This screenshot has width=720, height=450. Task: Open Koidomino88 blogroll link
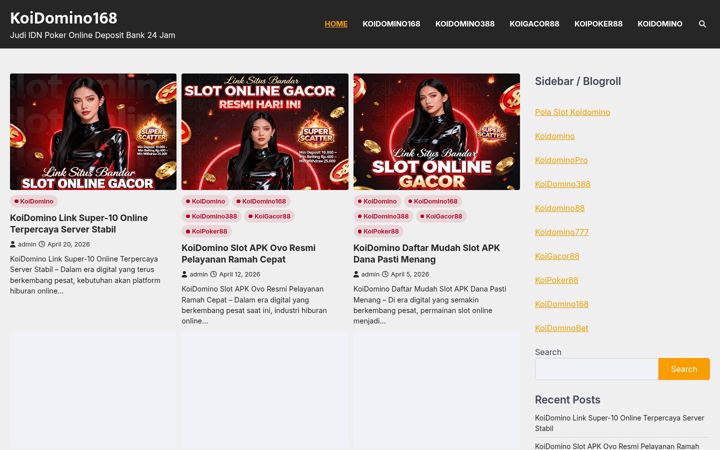(x=560, y=208)
